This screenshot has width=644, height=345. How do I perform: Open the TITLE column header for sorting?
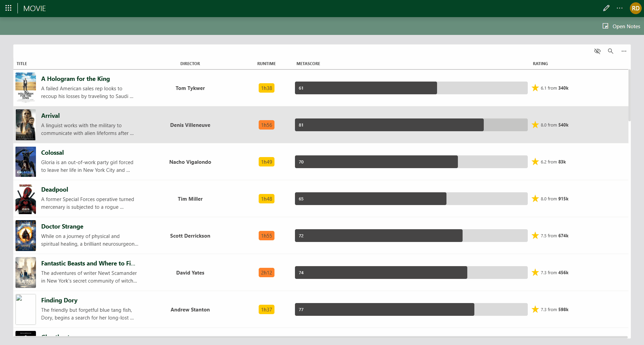22,63
